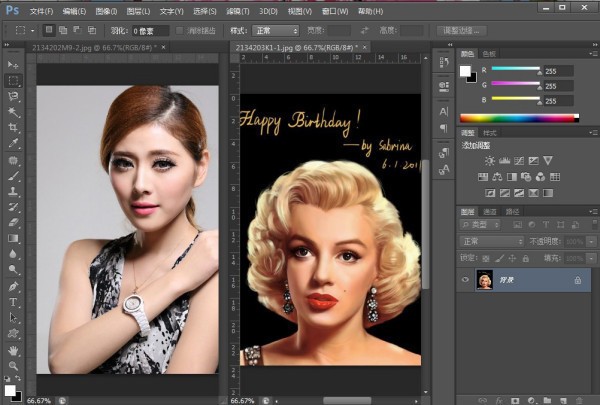Open the layer blend mode 正常 dropdown
The width and height of the screenshot is (600, 405).
click(492, 241)
